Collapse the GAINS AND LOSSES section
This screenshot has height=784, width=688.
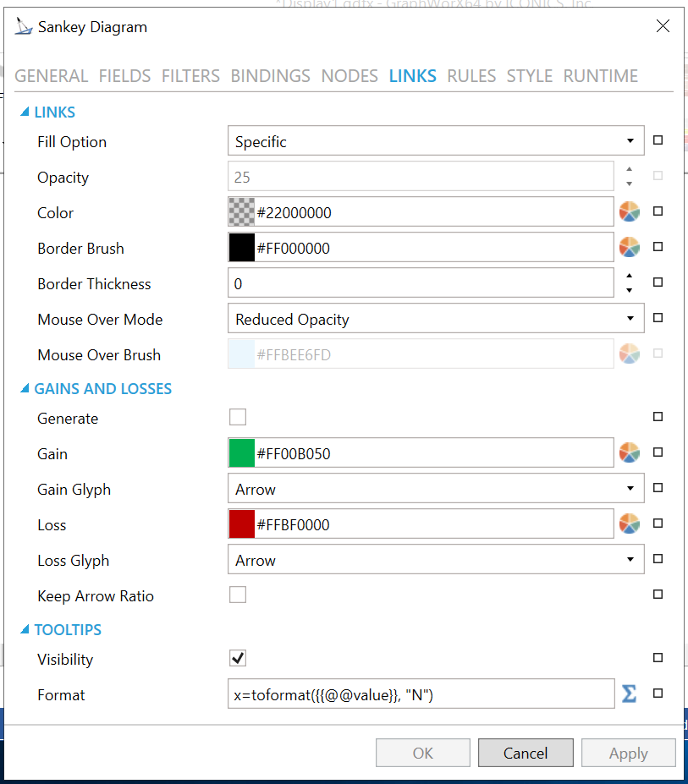(25, 389)
